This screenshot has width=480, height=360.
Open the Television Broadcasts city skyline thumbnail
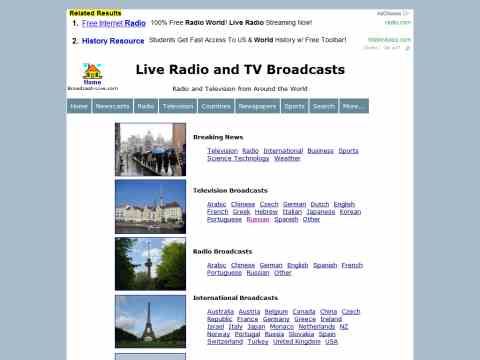click(x=150, y=207)
